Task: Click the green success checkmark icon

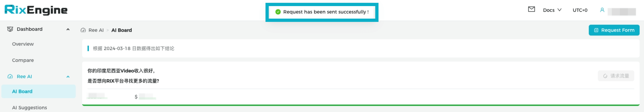Action: pyautogui.click(x=278, y=12)
